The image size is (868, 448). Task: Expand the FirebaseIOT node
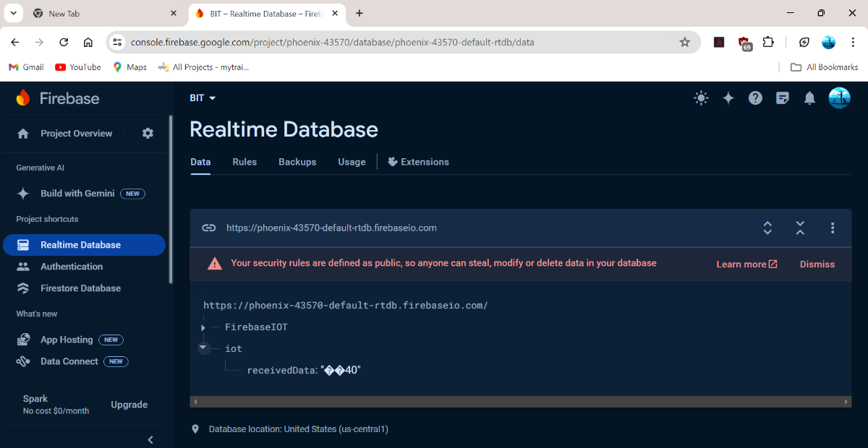point(203,327)
